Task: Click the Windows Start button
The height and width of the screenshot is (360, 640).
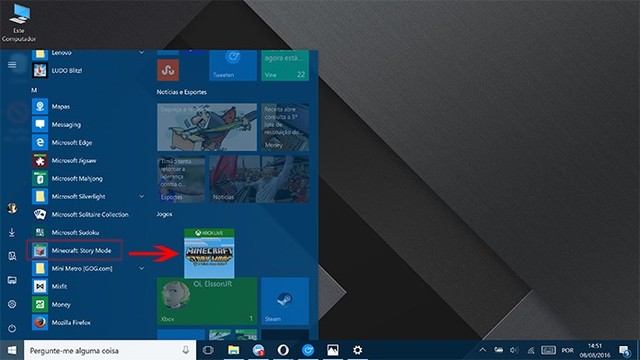Action: point(12,350)
